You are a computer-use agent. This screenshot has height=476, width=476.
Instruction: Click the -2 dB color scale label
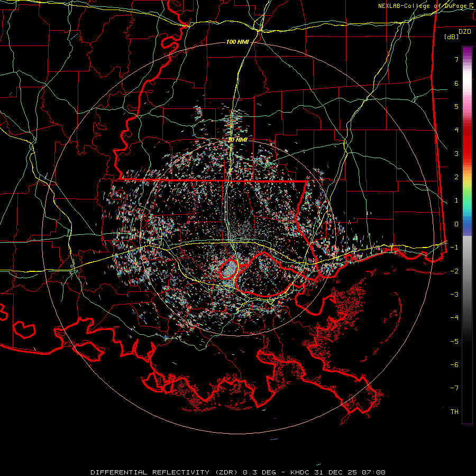(454, 271)
